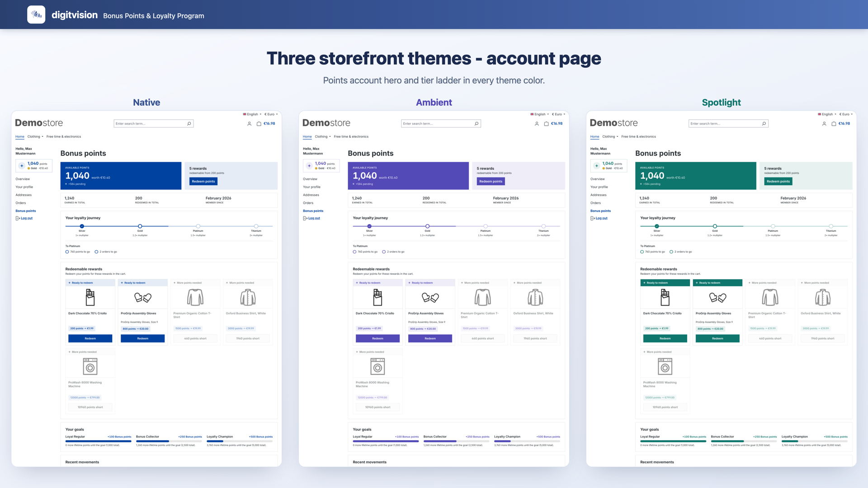The image size is (868, 488).
Task: Open user account icon in Ambient theme
Action: click(x=537, y=123)
